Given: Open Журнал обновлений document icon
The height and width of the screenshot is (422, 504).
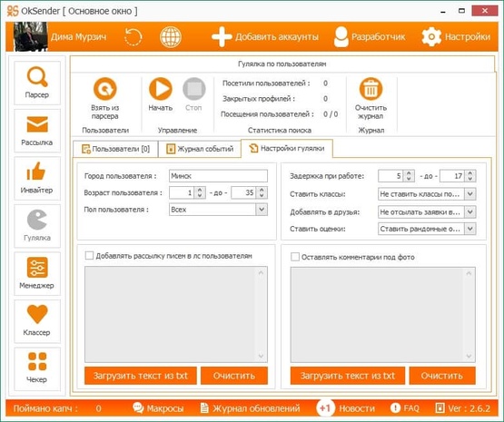Looking at the screenshot, I should coord(204,408).
